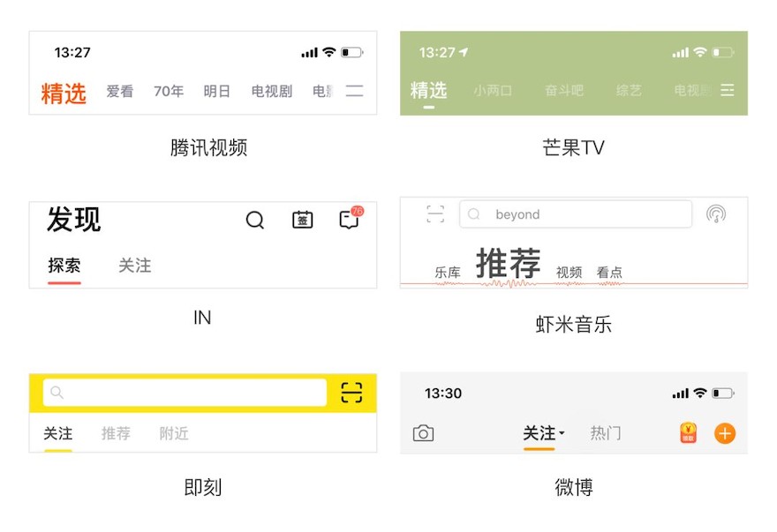Tap the magnifier search icon beside 发现
Image resolution: width=777 pixels, height=532 pixels.
click(x=254, y=220)
